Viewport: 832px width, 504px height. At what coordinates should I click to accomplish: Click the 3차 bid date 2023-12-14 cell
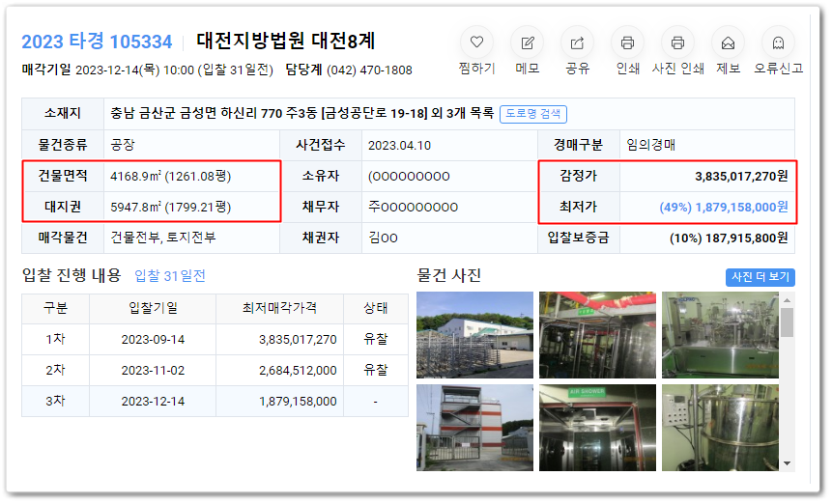[x=153, y=402]
